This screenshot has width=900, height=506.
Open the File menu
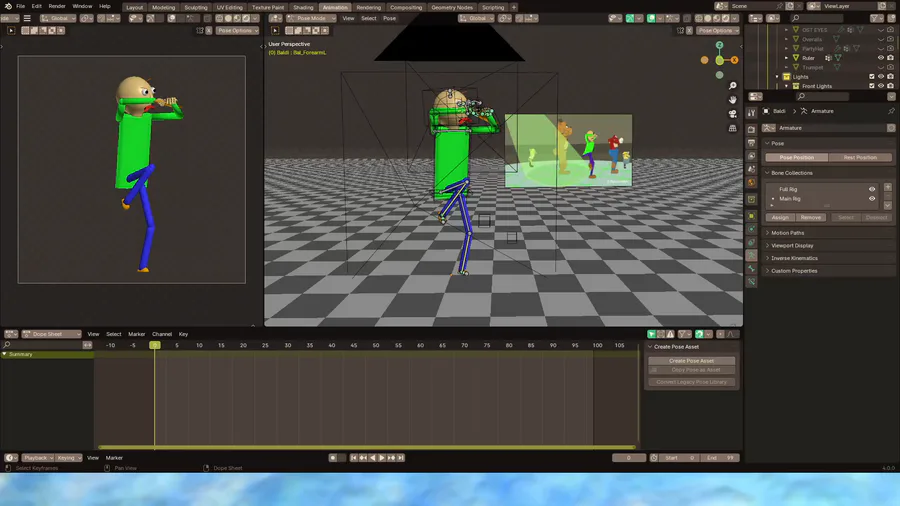[21, 6]
